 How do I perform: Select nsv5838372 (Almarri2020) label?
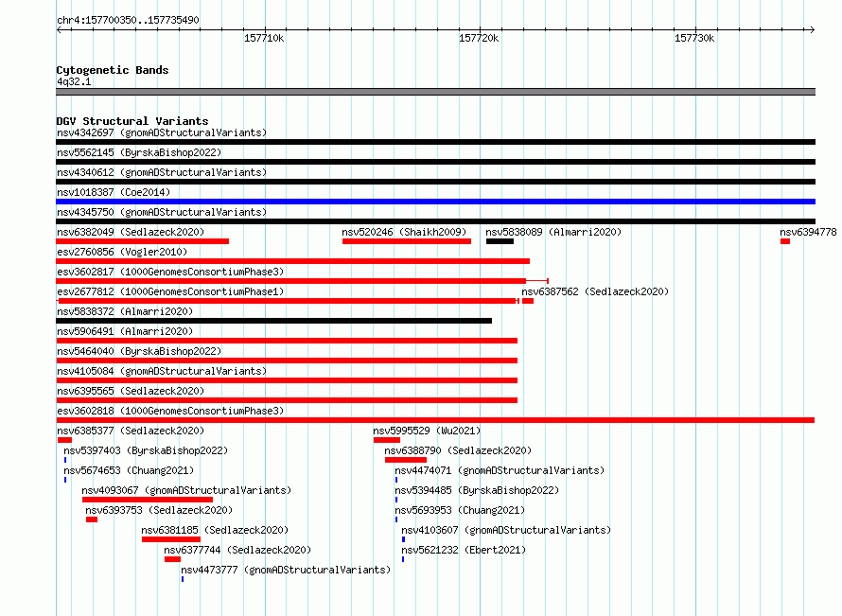tap(125, 311)
